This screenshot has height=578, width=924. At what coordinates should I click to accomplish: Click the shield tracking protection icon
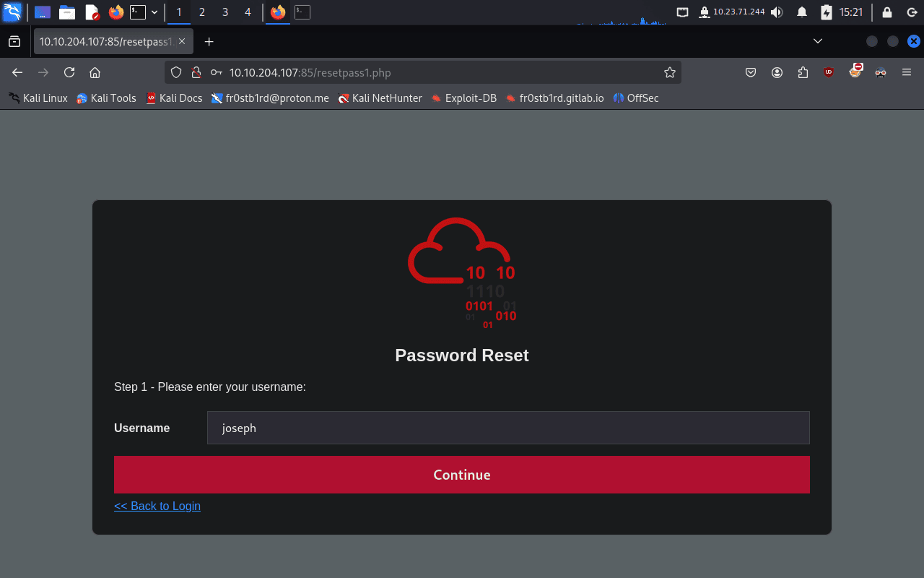pos(177,72)
